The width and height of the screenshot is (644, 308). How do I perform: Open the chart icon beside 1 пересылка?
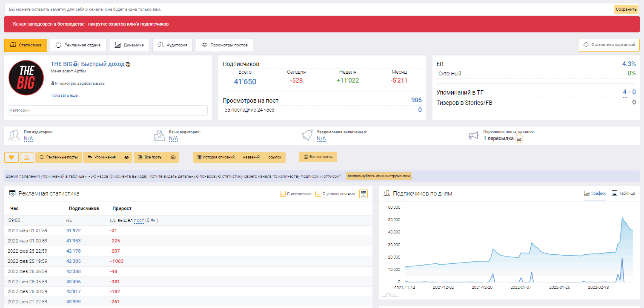coord(519,139)
